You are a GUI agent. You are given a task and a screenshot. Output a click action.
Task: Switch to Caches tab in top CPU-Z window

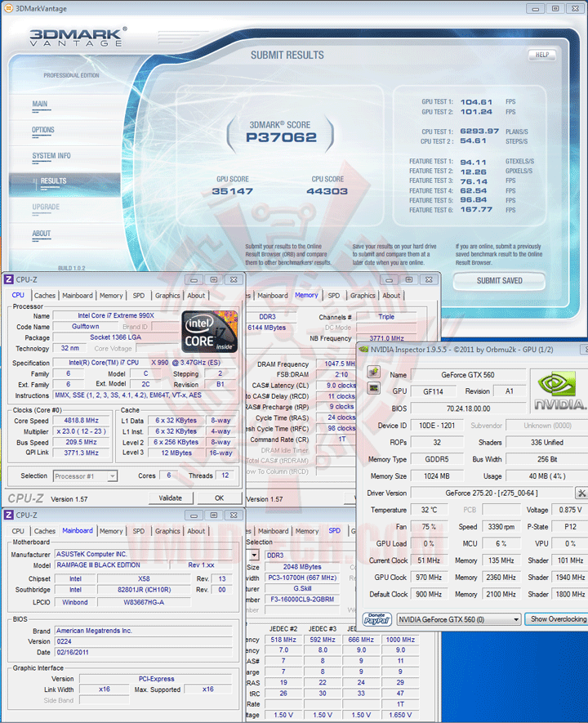point(45,296)
